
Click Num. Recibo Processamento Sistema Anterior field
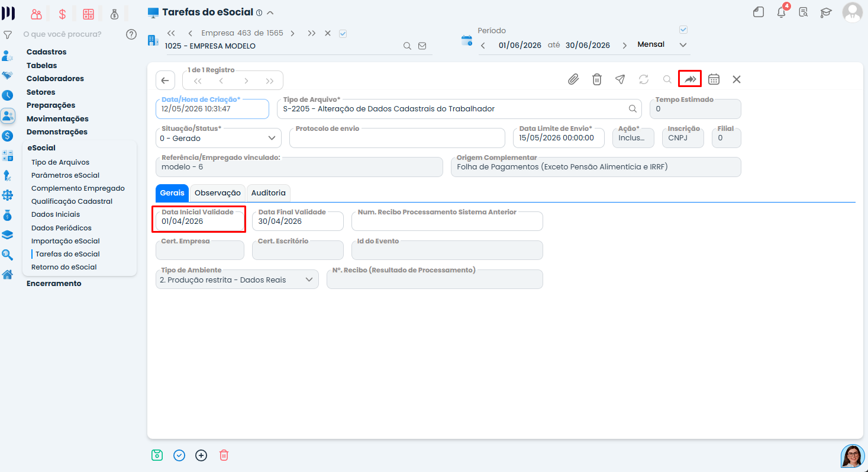coord(447,221)
